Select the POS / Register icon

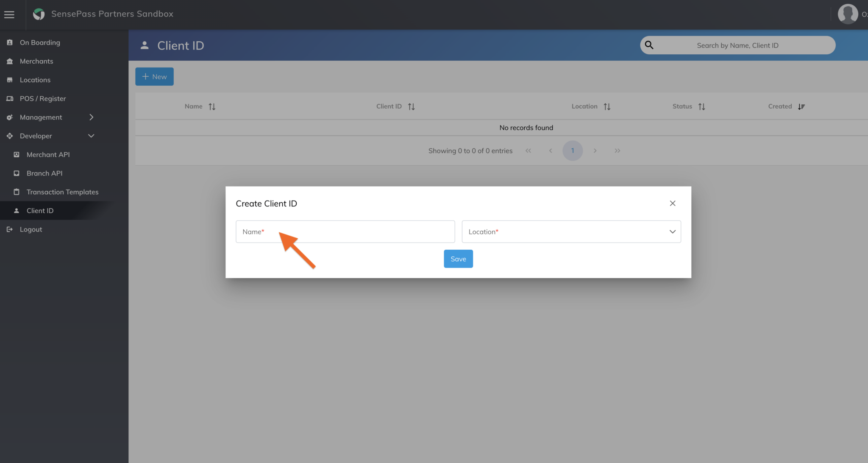click(9, 98)
